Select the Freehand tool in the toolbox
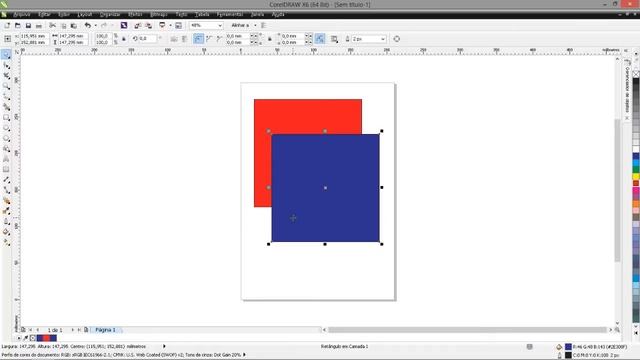640x360 pixels. coord(6,97)
